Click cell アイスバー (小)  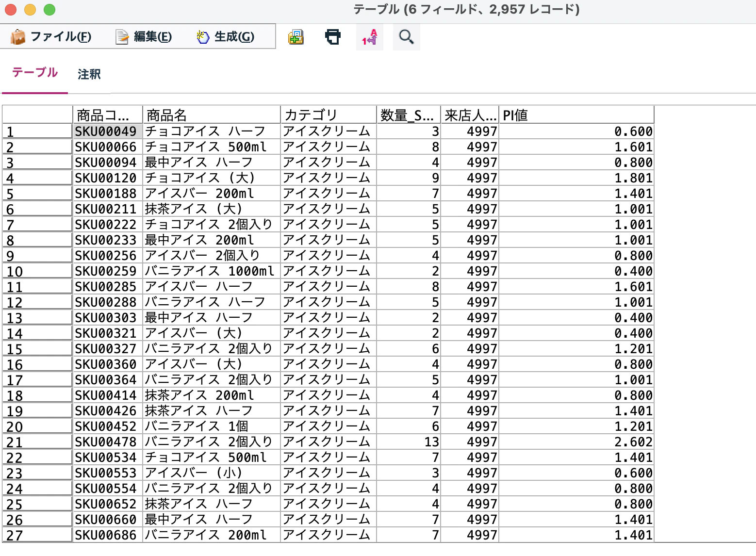pos(212,473)
